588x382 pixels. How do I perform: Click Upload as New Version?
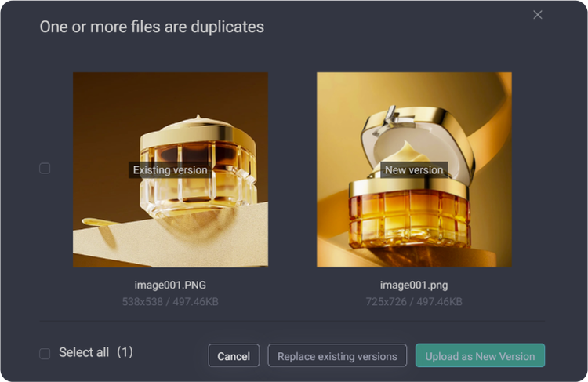tap(480, 355)
